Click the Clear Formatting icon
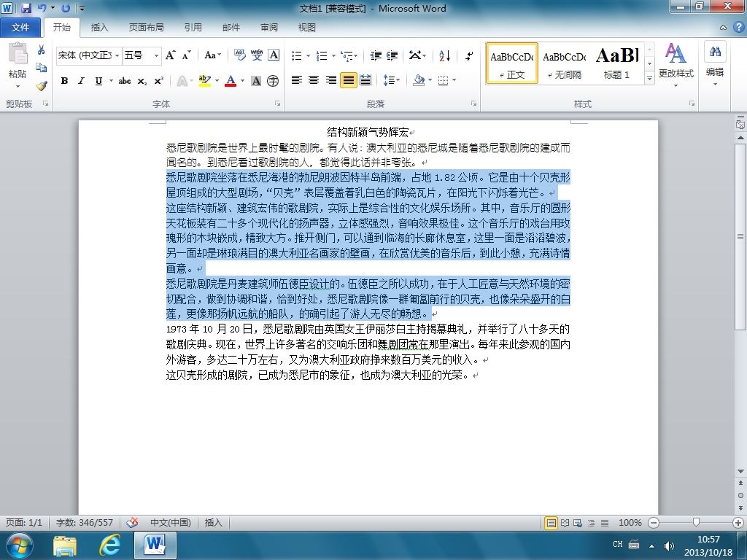This screenshot has height=560, width=747. pyautogui.click(x=239, y=55)
